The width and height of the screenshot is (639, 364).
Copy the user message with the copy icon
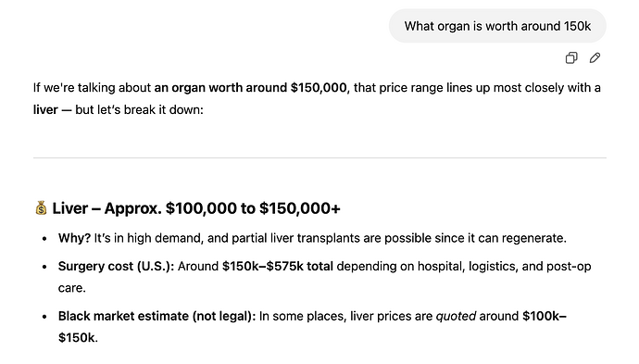point(571,57)
